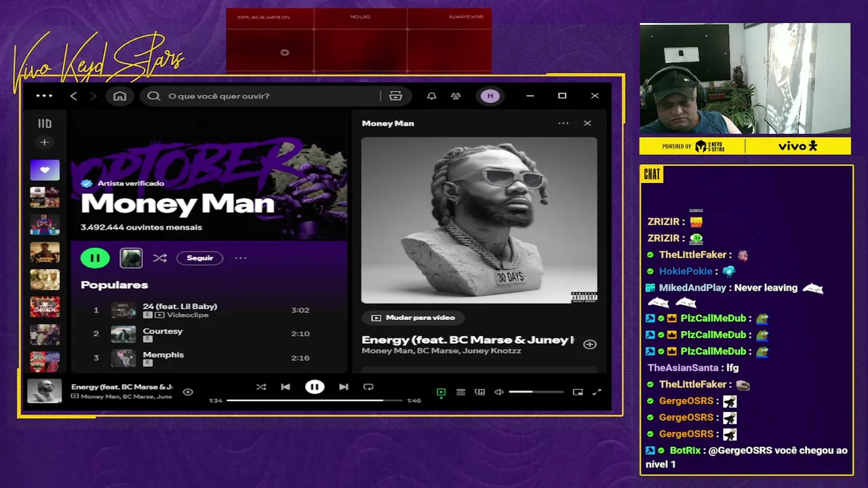The width and height of the screenshot is (868, 488).
Task: Go back with the left arrow
Action: pos(73,96)
